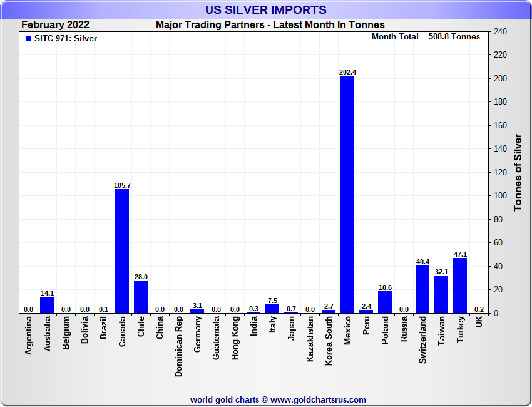Select the Italy bar labeled 7.5

point(272,309)
